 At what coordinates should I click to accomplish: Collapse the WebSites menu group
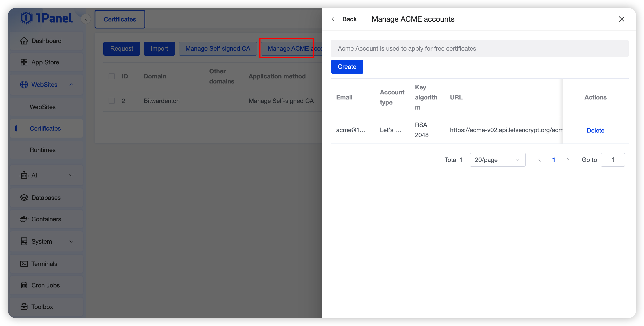(x=71, y=85)
